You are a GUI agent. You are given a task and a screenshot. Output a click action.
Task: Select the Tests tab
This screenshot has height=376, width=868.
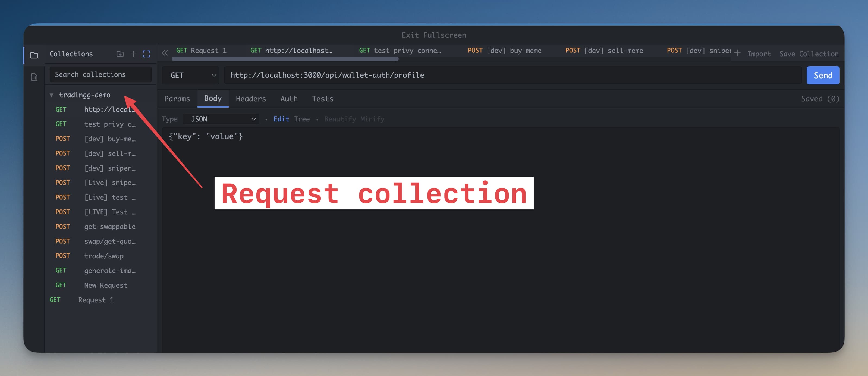322,99
